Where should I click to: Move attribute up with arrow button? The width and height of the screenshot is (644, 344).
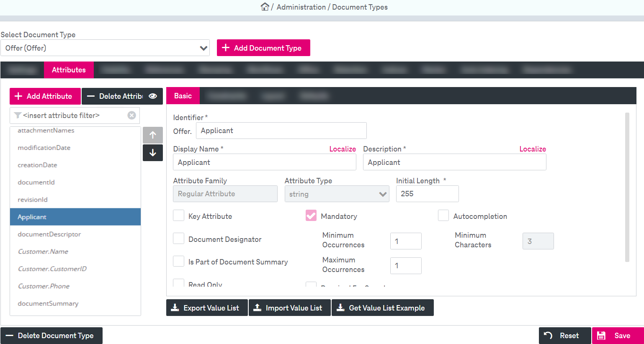[x=153, y=135]
